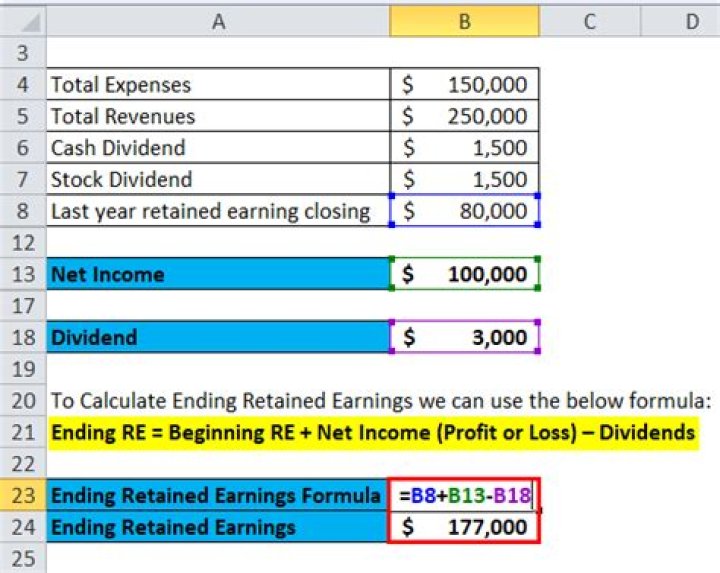Click the 80,000 retained earning value
Image resolution: width=720 pixels, height=573 pixels.
tap(464, 211)
